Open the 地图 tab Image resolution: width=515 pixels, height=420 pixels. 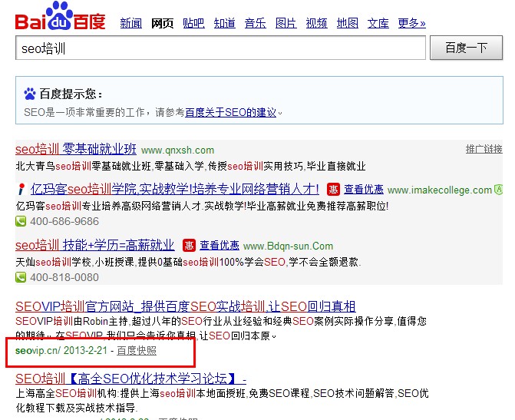click(348, 23)
